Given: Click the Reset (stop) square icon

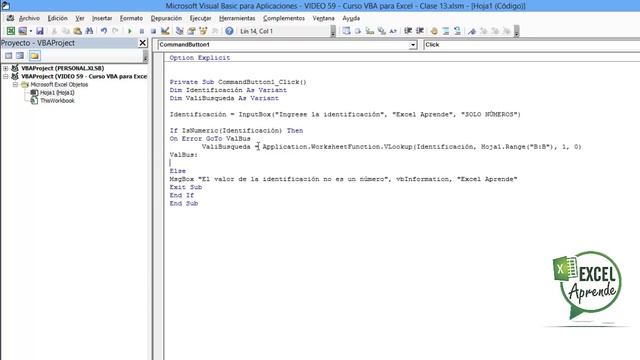Looking at the screenshot, I should (x=153, y=31).
